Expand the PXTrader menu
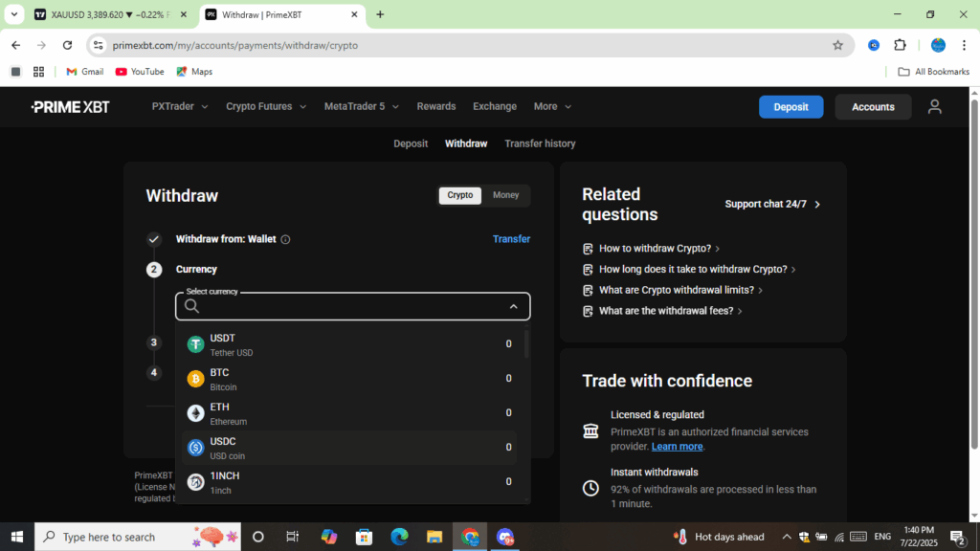 click(180, 107)
